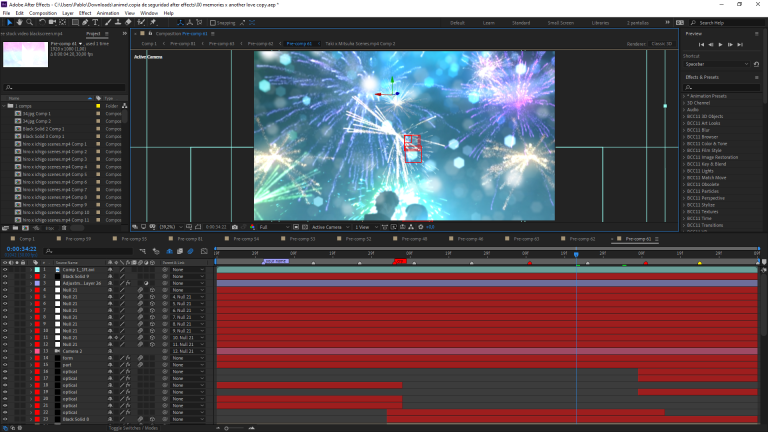Click the Draft 3D icon in timeline
Image resolution: width=768 pixels, height=432 pixels.
(x=156, y=251)
